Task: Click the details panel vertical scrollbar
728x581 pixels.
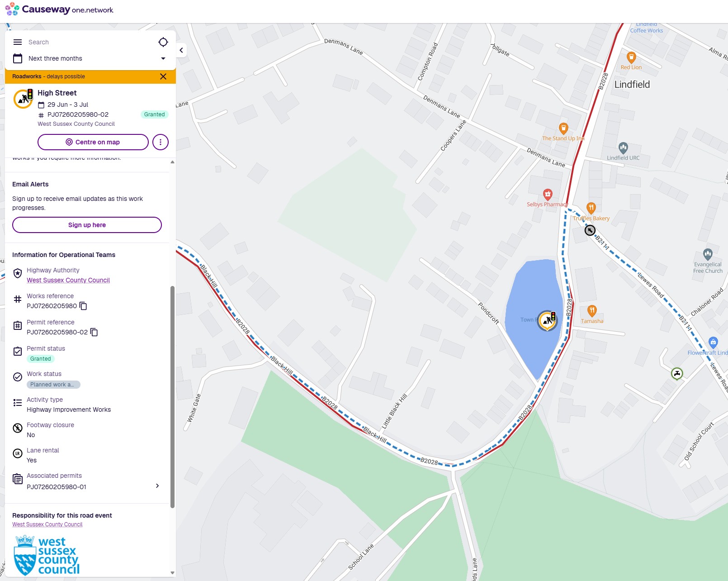Action: (172, 397)
